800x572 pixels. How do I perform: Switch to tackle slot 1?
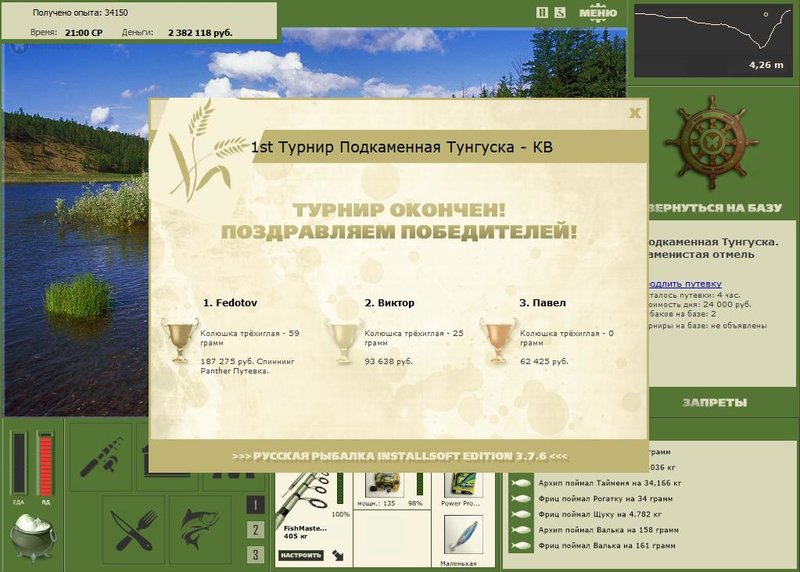coord(255,505)
